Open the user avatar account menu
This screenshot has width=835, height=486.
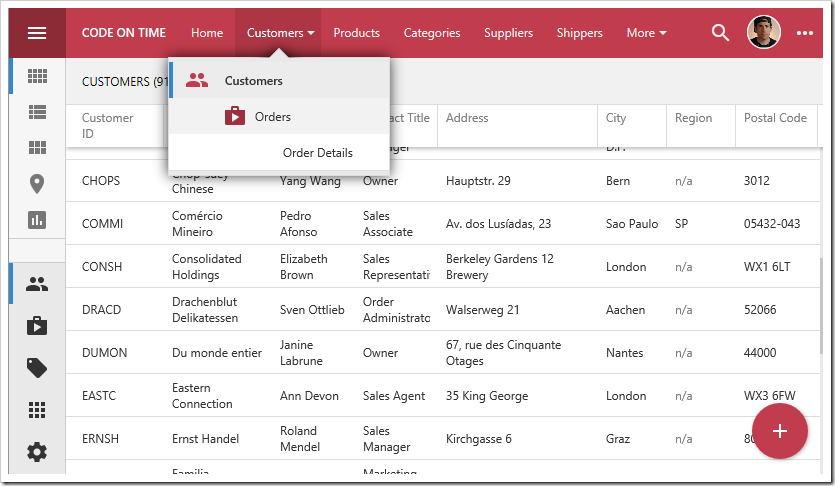click(764, 33)
